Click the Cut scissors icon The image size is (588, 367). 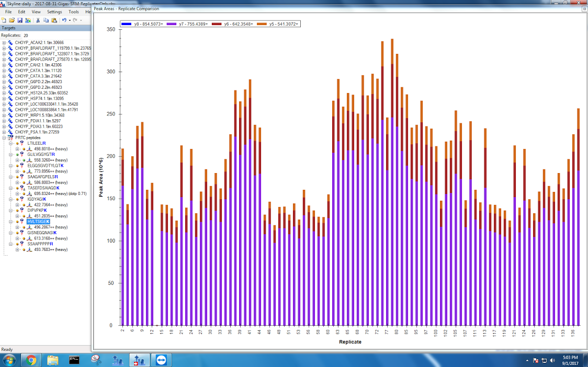pos(38,20)
